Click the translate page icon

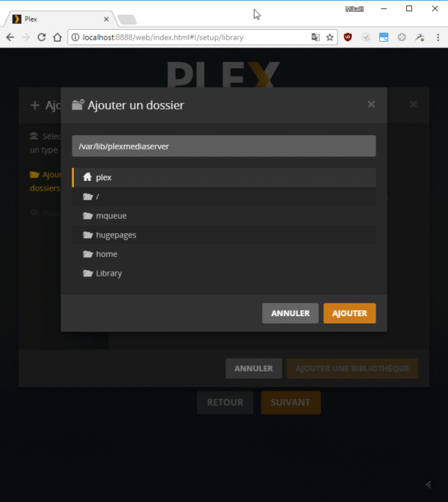click(x=316, y=37)
